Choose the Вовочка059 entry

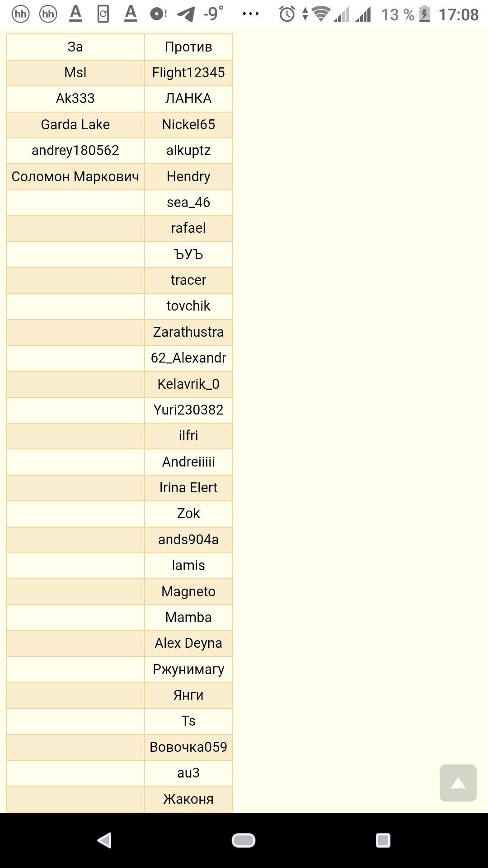tap(188, 747)
